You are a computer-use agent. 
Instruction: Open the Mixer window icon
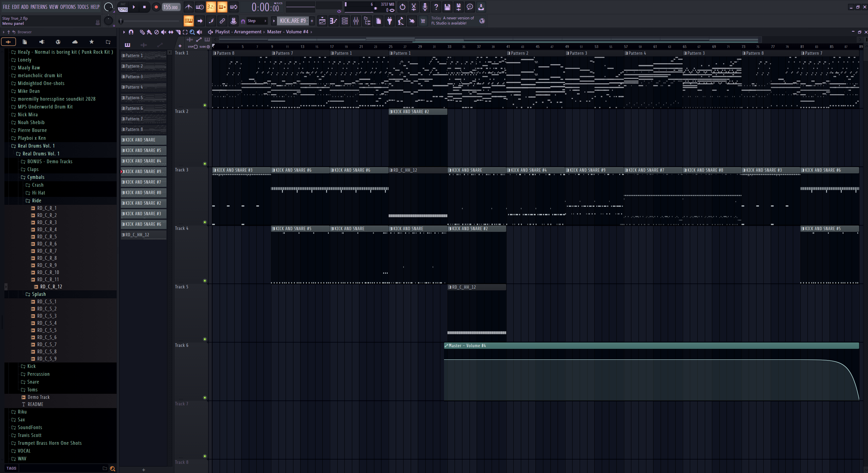click(x=356, y=21)
